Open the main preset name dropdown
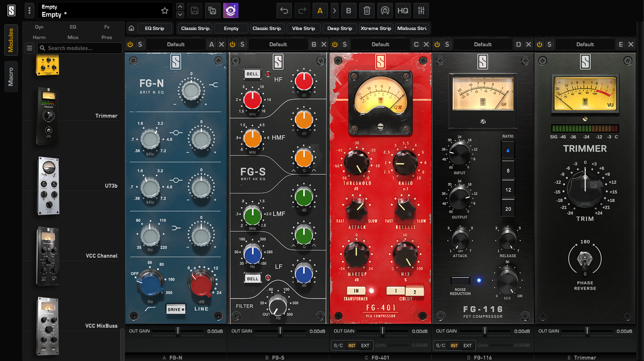Screen dimensions: 644x361 click(x=98, y=11)
